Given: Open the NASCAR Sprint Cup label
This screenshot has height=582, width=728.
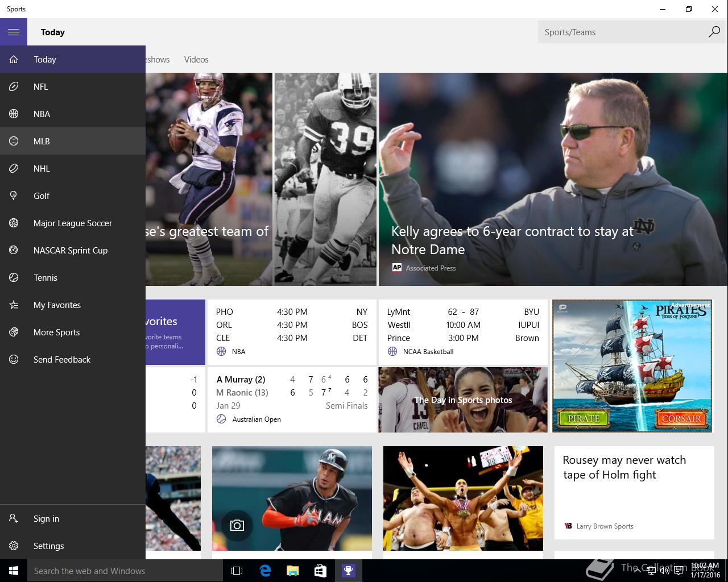Looking at the screenshot, I should click(x=71, y=250).
